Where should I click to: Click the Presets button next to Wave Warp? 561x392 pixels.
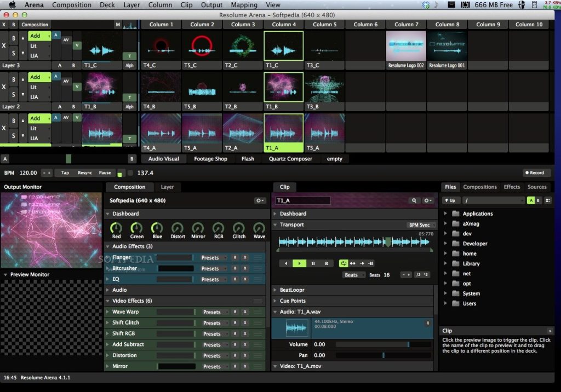211,312
